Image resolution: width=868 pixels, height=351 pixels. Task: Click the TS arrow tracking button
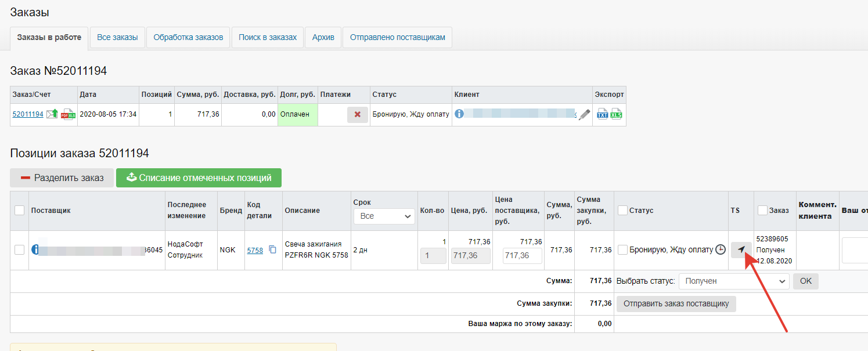click(741, 249)
